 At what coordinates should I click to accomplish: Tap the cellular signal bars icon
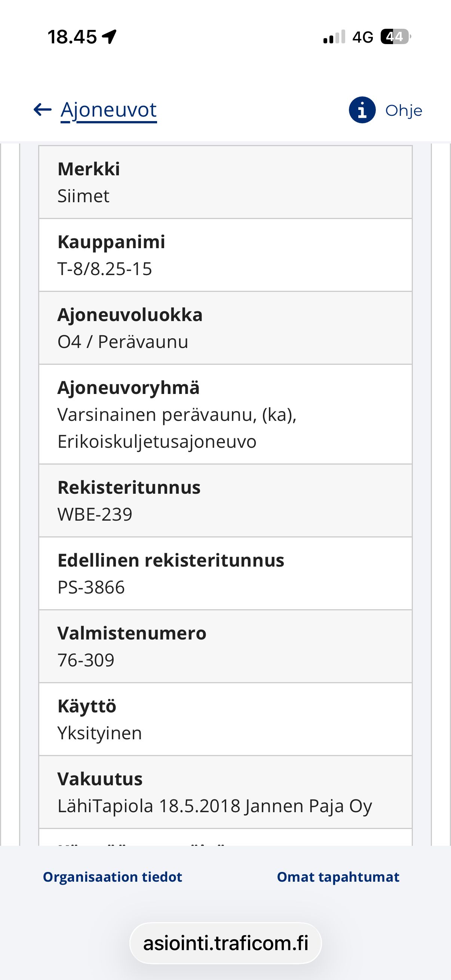334,37
